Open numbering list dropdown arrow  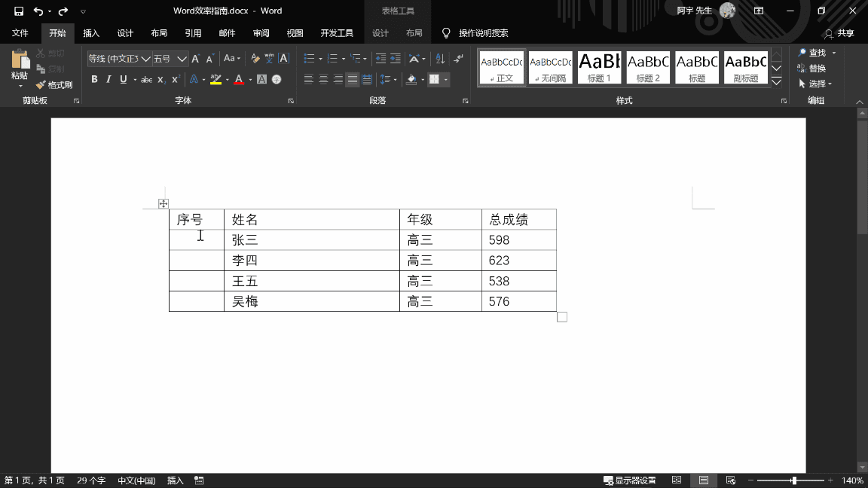(344, 59)
